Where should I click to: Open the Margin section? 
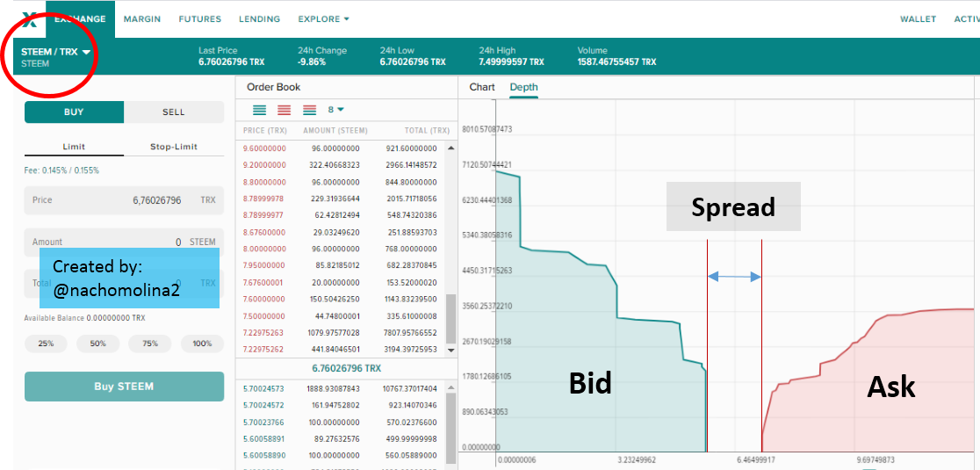coord(142,19)
